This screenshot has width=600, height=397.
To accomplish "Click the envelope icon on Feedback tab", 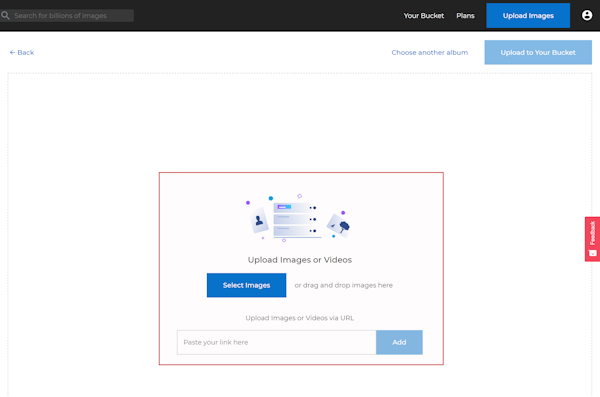I will coord(592,253).
